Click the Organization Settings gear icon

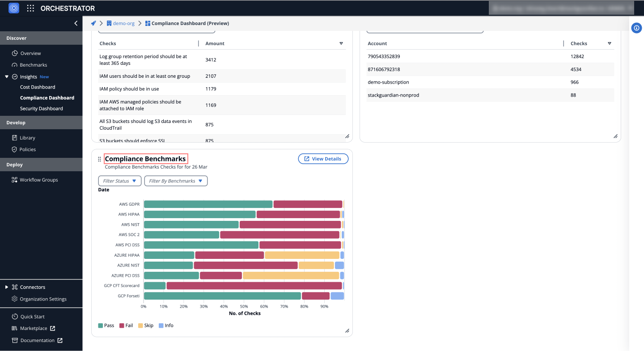point(13,299)
